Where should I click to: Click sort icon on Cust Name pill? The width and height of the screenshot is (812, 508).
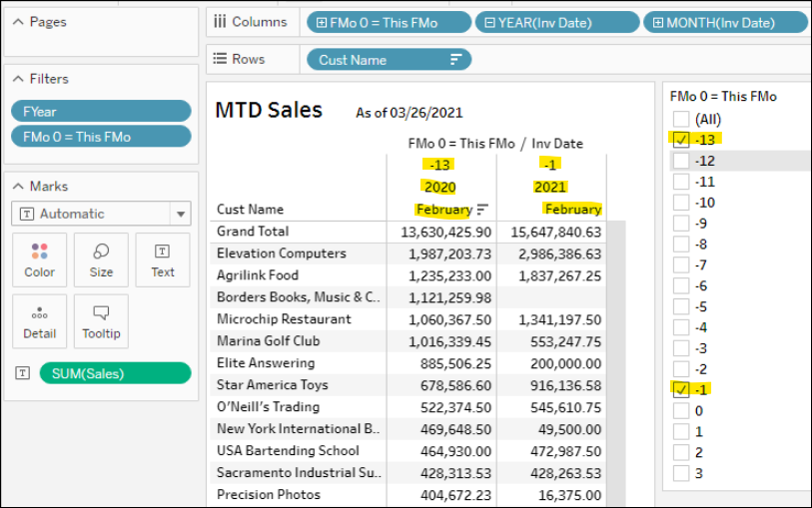tap(455, 60)
